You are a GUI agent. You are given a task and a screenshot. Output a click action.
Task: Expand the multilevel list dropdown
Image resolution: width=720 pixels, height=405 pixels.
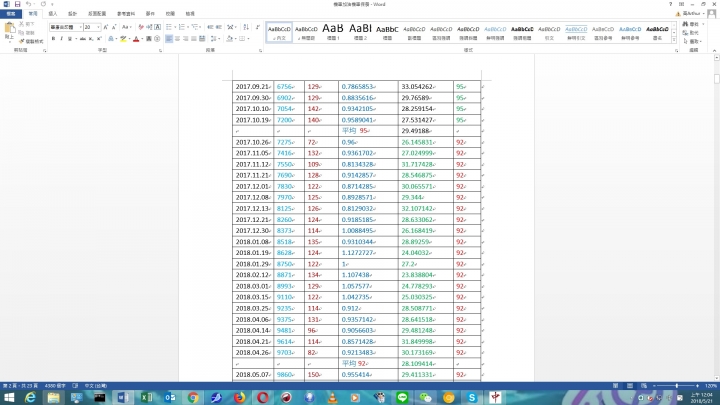coord(201,27)
